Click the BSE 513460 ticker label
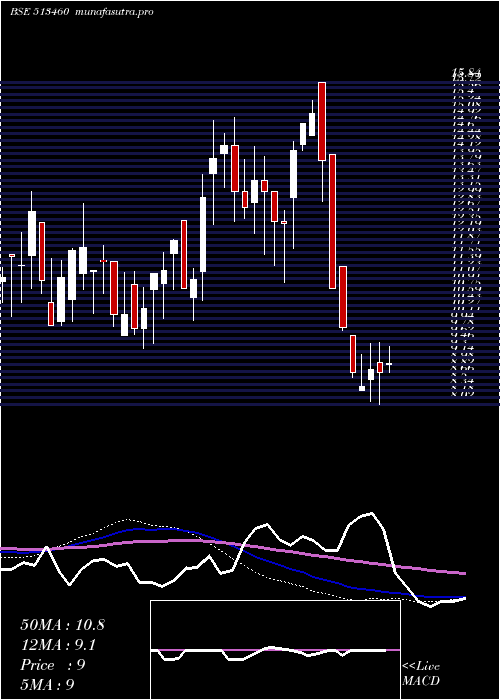 [x=39, y=12]
